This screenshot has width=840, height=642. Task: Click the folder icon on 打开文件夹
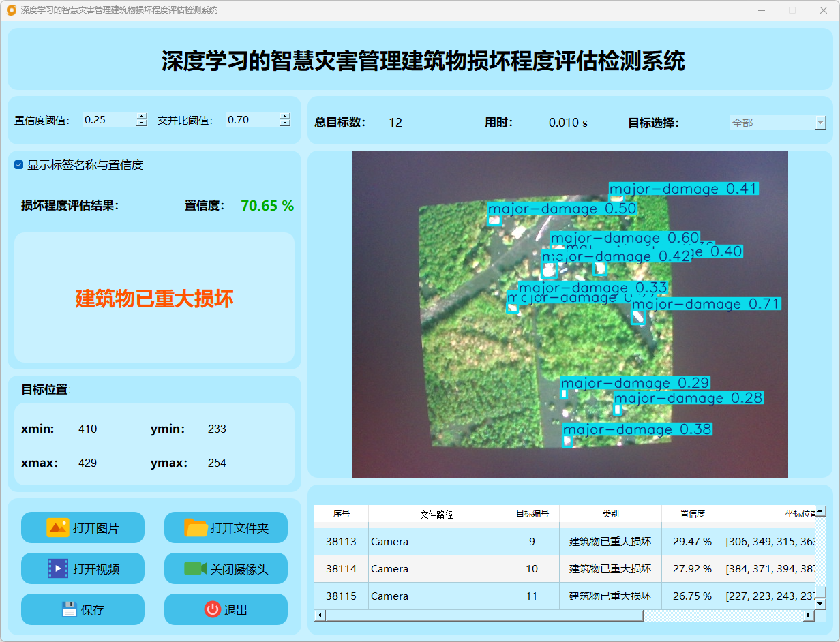(196, 528)
